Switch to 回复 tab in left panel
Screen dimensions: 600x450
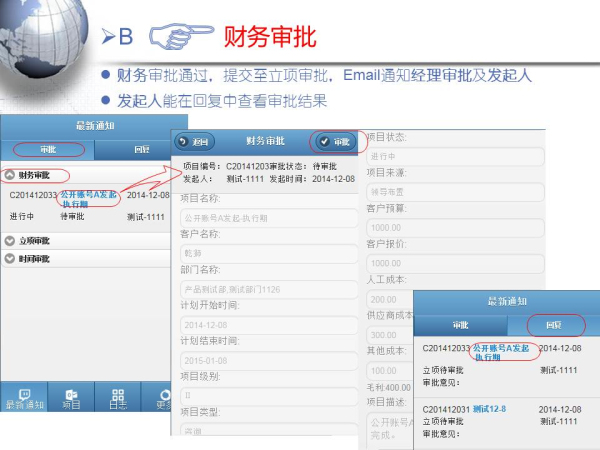point(141,150)
